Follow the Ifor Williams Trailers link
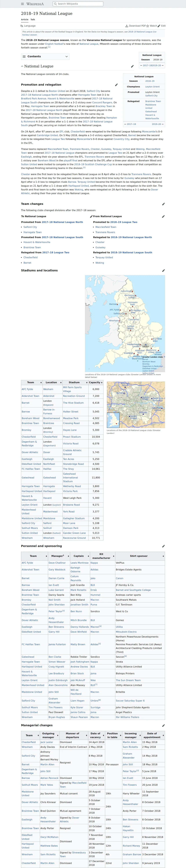Screen dimensions: 186x868 click(x=127, y=717)
